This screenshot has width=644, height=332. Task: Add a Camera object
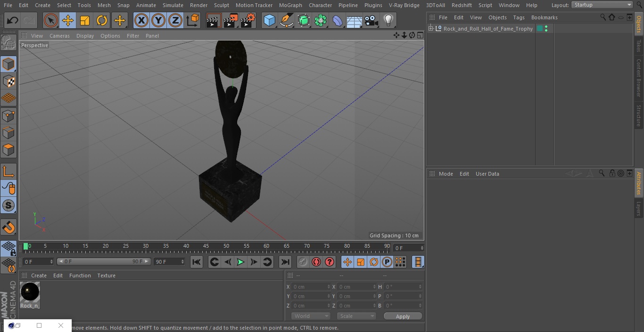(x=372, y=20)
